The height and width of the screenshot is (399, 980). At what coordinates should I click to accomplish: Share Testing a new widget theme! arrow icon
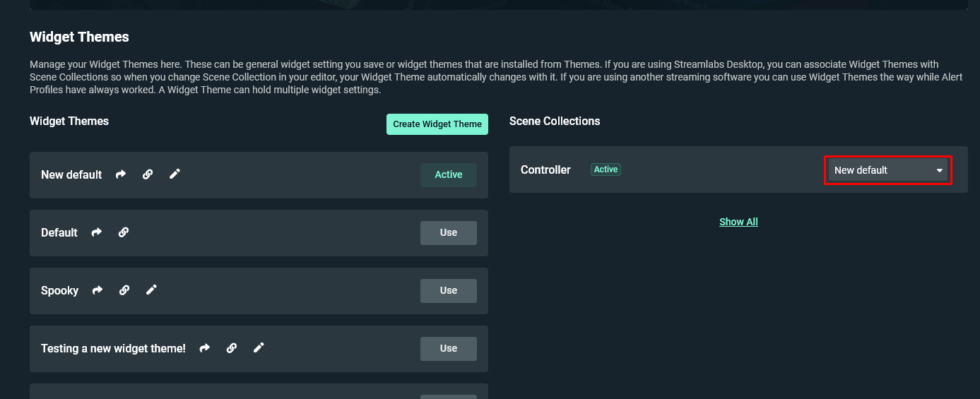(x=205, y=348)
